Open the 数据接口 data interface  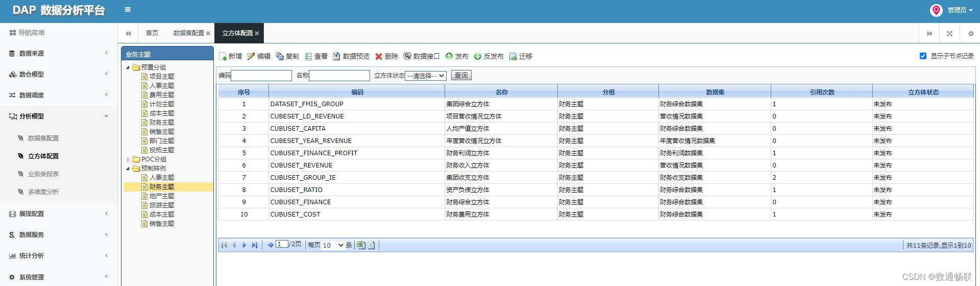coord(422,56)
